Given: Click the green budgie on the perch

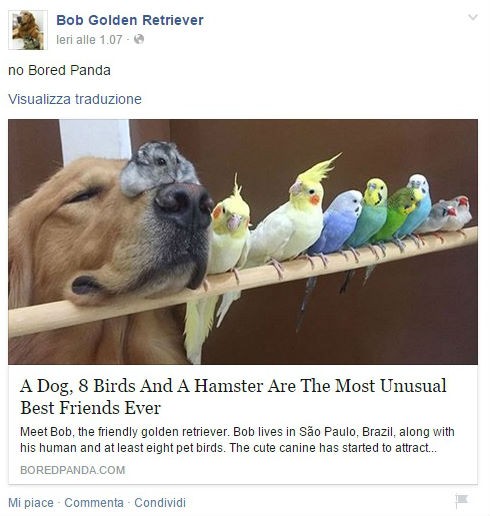Looking at the screenshot, I should point(393,217).
